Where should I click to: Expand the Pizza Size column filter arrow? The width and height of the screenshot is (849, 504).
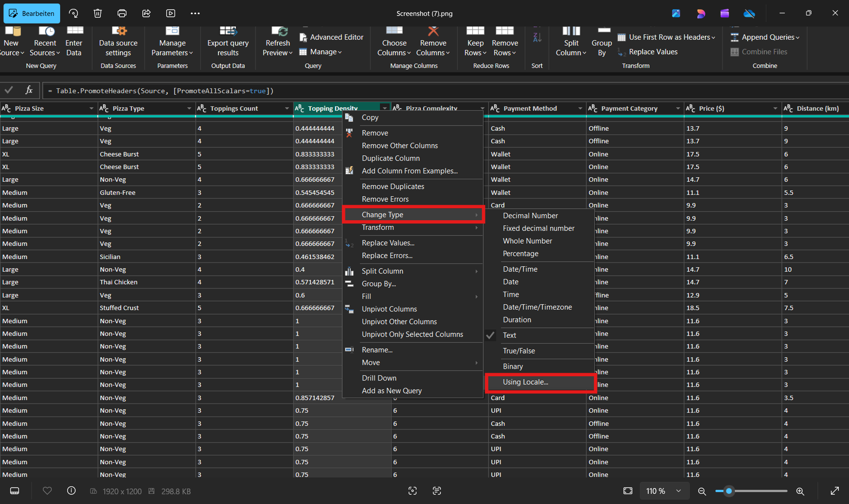coord(92,108)
